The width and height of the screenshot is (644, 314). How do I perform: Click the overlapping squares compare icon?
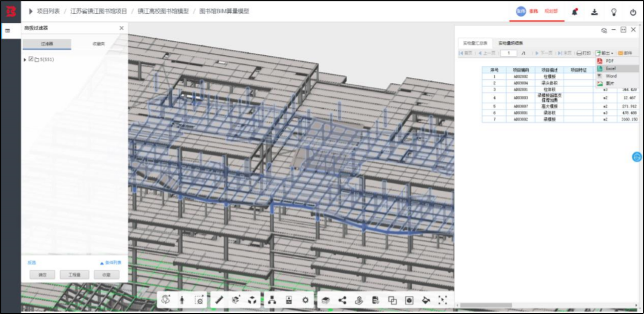392,301
